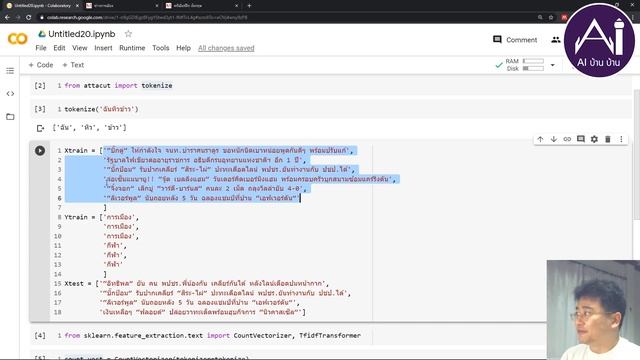Open the code snippets panel
640x360 pixels.
click(10, 93)
